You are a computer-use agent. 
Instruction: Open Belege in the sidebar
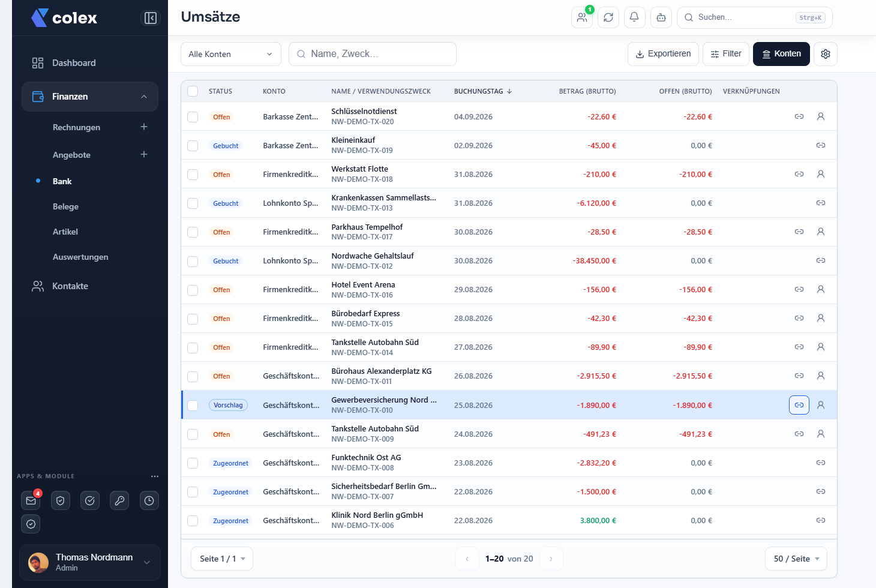coord(65,206)
